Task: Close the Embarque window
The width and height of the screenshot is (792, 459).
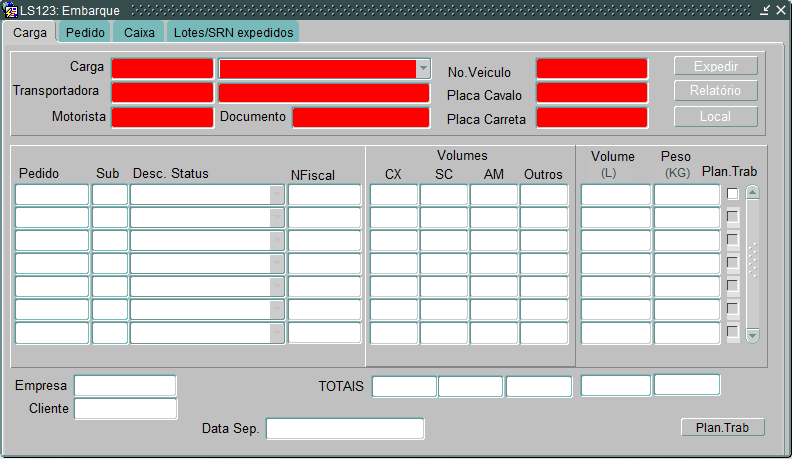Action: coord(780,10)
